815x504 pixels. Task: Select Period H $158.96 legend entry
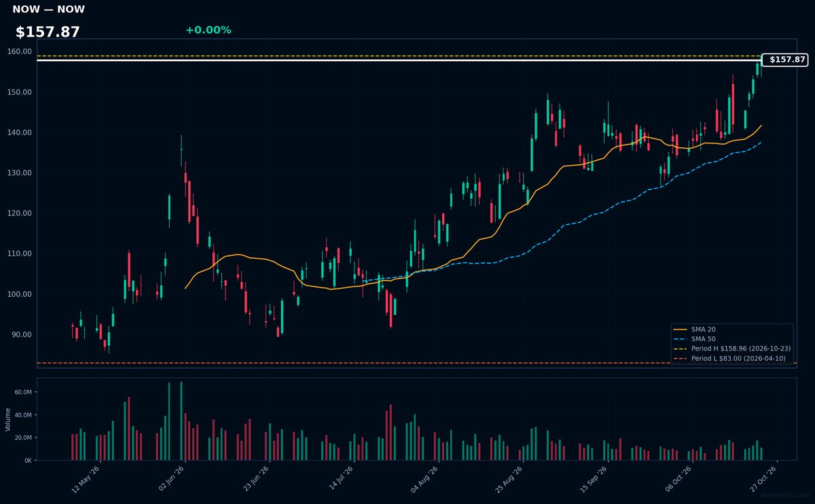[732, 348]
